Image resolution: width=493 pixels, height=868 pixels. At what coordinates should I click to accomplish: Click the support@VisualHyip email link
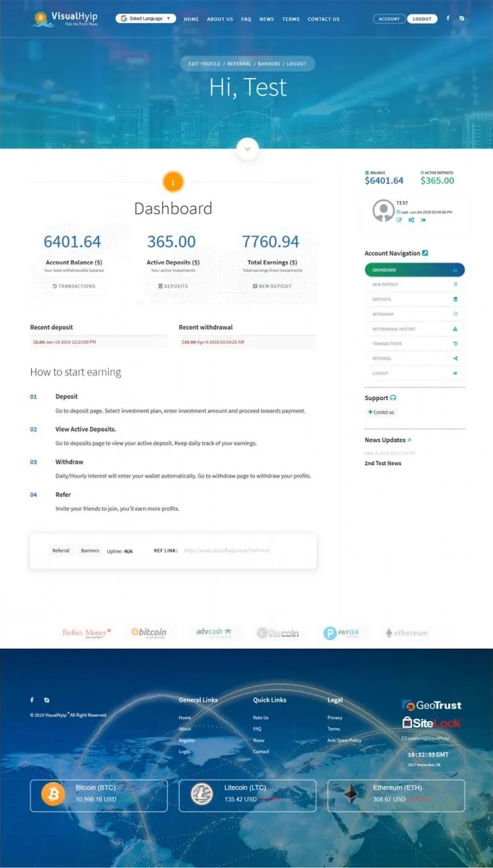[426, 739]
